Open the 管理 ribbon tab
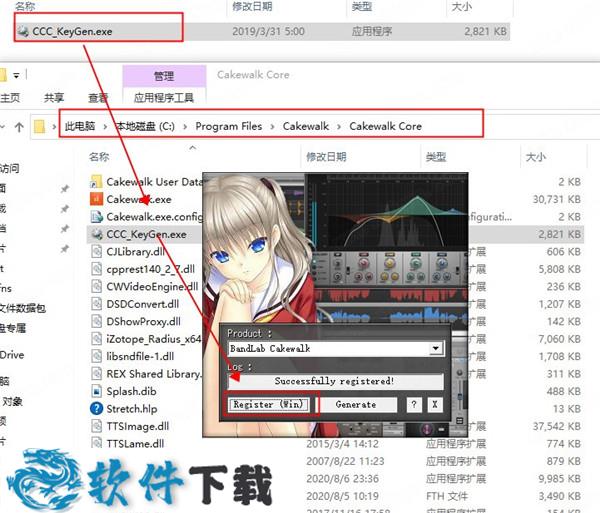The image size is (600, 513). tap(164, 76)
